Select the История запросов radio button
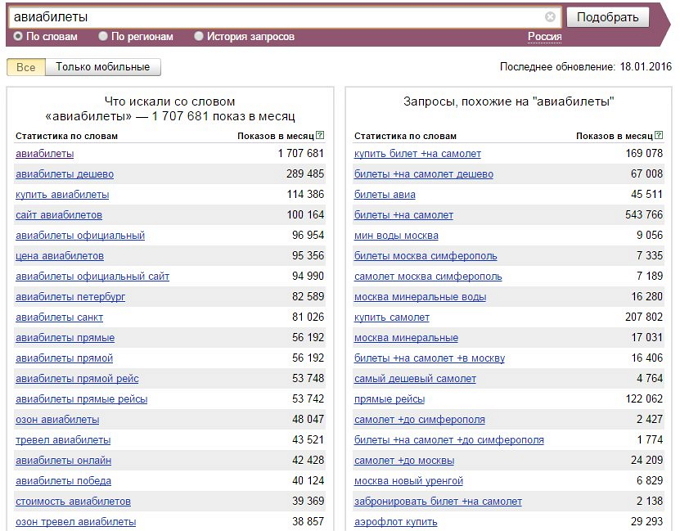 tap(199, 36)
